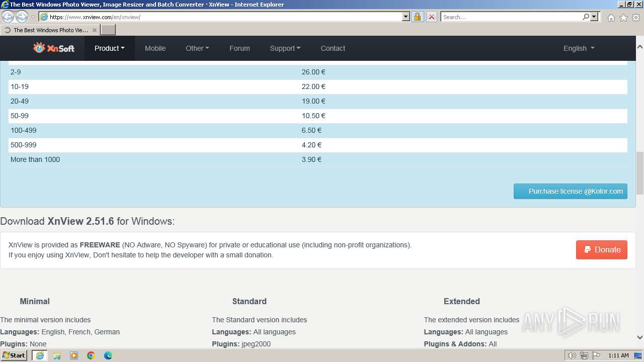The width and height of the screenshot is (644, 362).
Task: Select the 26.00 € price cell
Action: tap(313, 72)
